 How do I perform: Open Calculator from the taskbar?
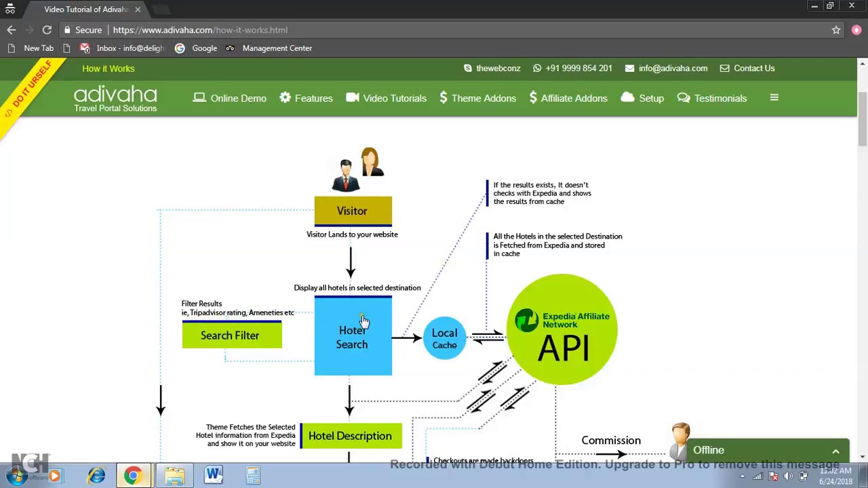pyautogui.click(x=253, y=476)
